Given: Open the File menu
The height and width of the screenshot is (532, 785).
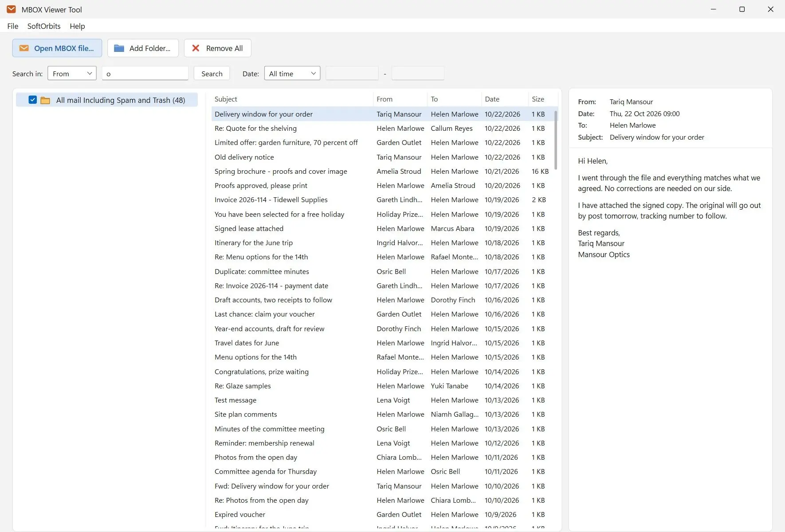Looking at the screenshot, I should pos(13,26).
